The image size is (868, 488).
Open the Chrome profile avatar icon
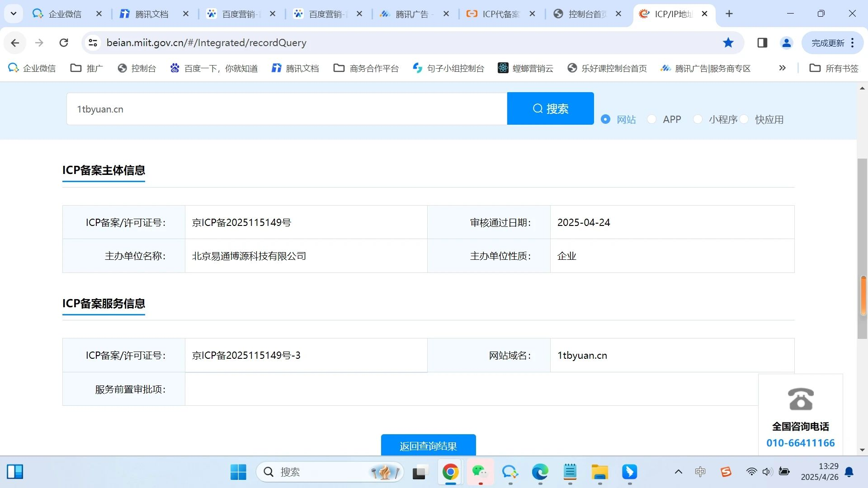[x=786, y=42]
